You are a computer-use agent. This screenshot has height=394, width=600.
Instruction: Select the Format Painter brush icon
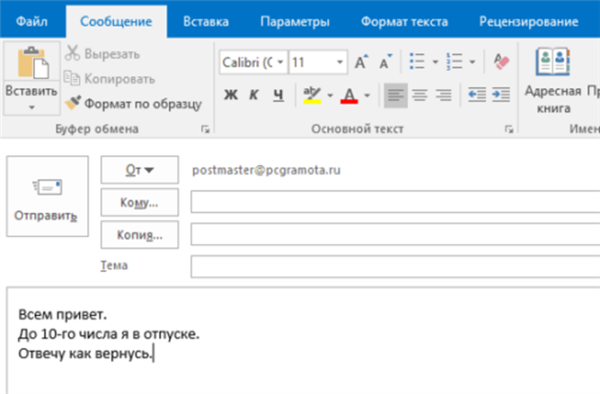click(x=73, y=103)
